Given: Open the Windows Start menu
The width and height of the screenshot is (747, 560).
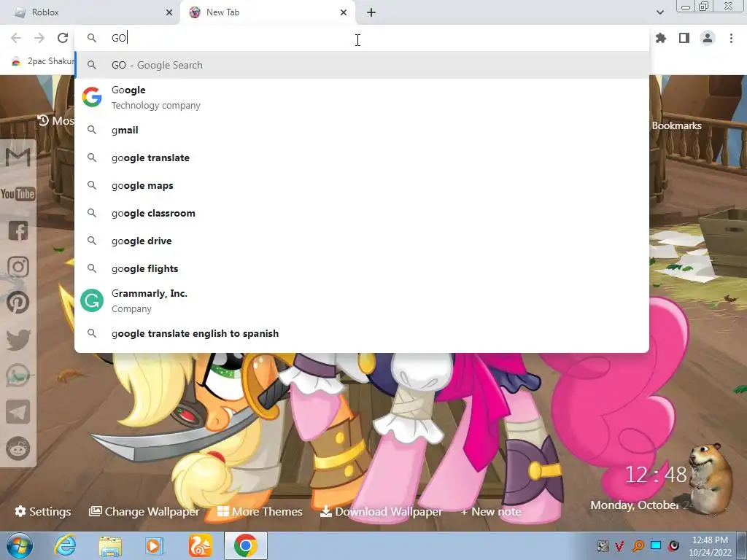Looking at the screenshot, I should (20, 545).
